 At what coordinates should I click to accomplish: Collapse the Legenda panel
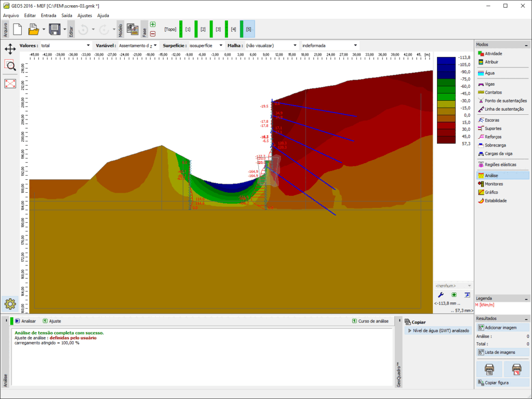(x=527, y=298)
